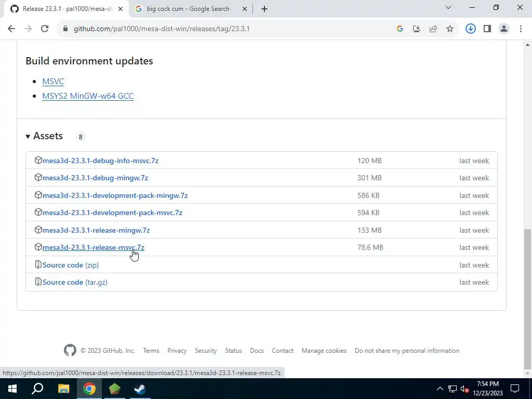The width and height of the screenshot is (532, 399).
Task: Open Do not share my personal information
Action: point(407,351)
